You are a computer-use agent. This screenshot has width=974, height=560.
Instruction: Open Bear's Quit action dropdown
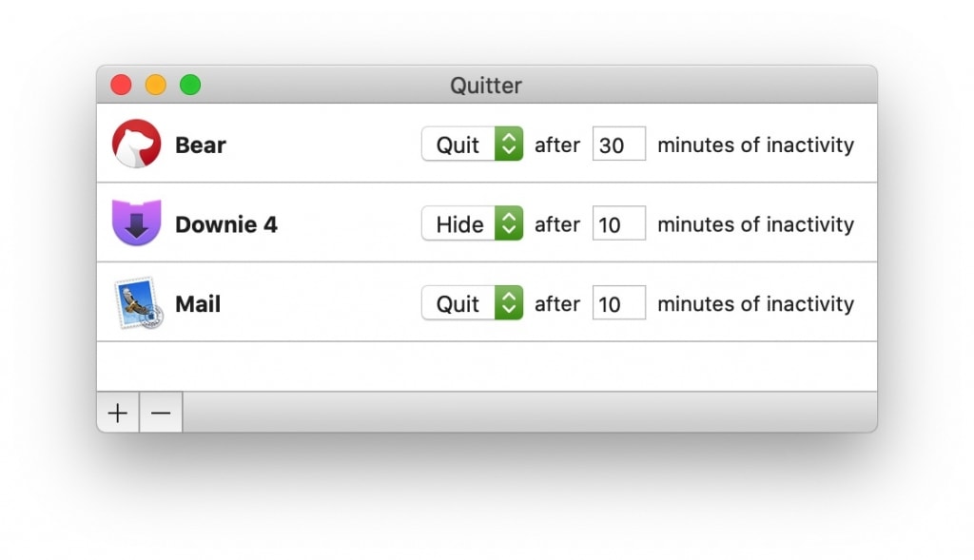472,144
